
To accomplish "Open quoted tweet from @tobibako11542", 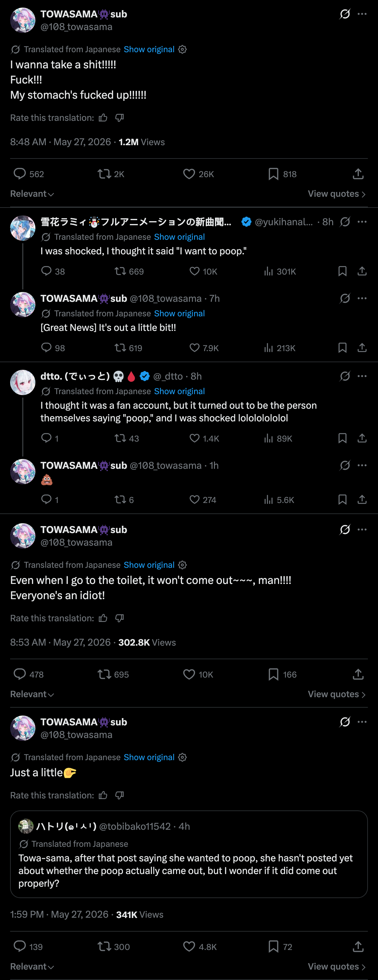I will pos(189,854).
